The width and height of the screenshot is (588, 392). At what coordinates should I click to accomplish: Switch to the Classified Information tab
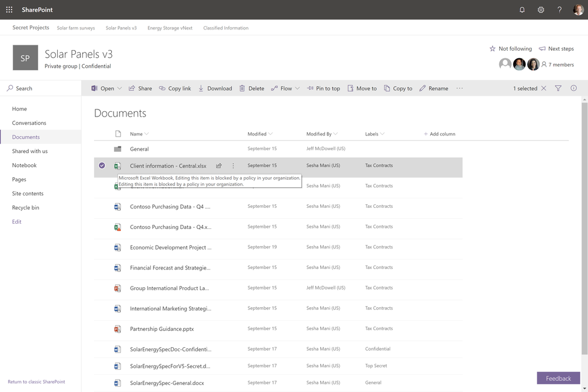(x=225, y=28)
